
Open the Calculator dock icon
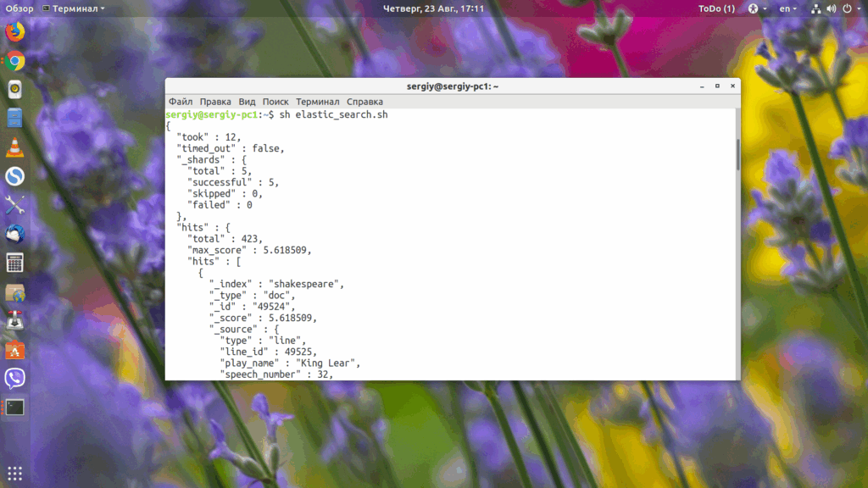[15, 263]
